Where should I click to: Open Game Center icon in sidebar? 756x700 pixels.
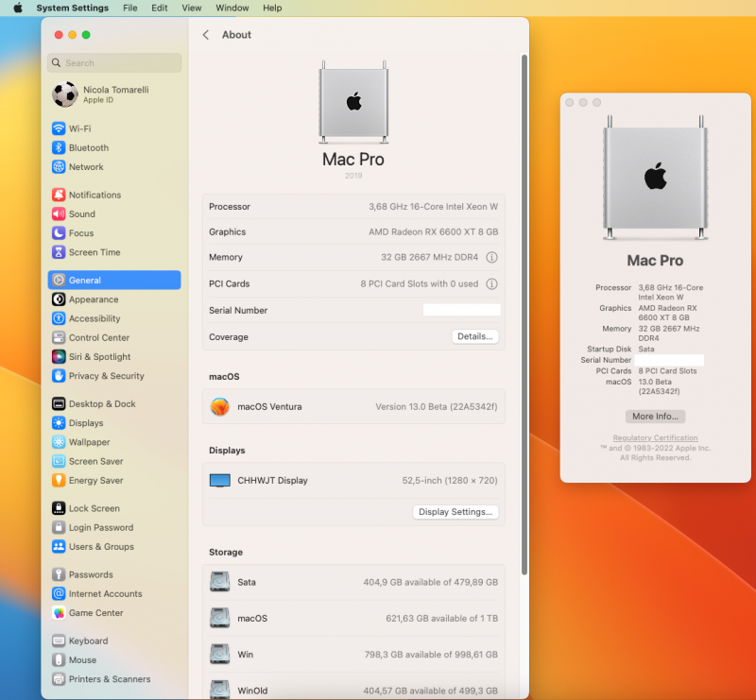pyautogui.click(x=59, y=613)
